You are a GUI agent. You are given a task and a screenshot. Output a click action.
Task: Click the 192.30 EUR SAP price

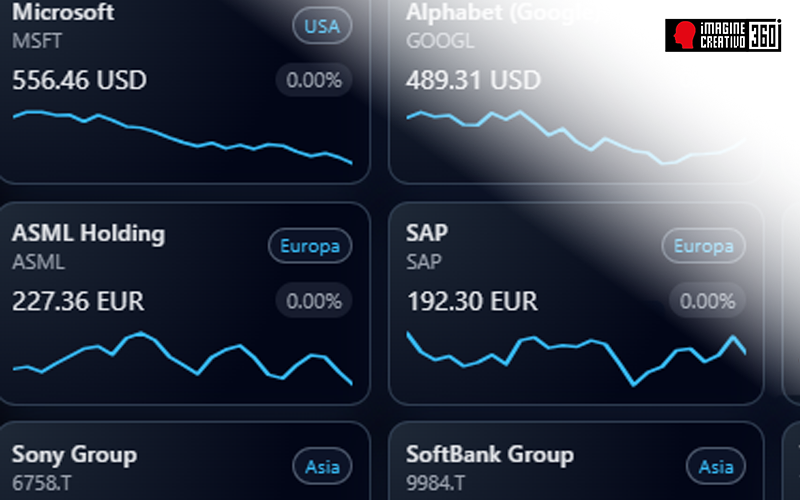(x=472, y=300)
